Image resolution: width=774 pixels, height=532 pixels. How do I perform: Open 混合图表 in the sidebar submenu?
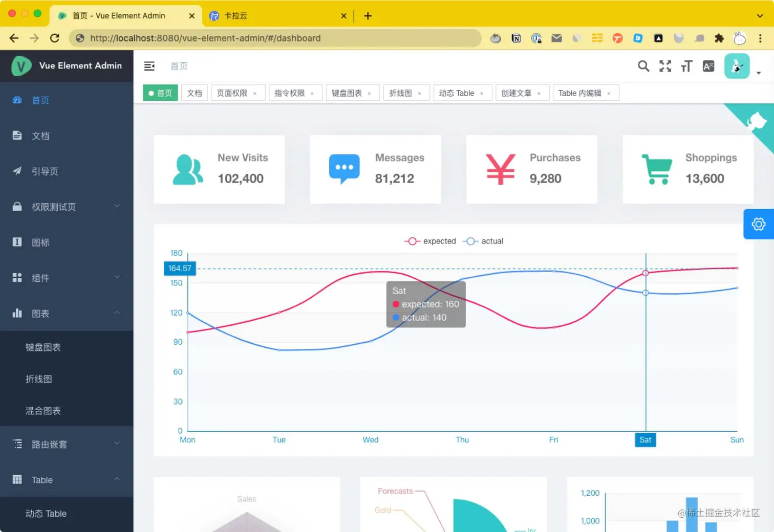tap(67, 411)
